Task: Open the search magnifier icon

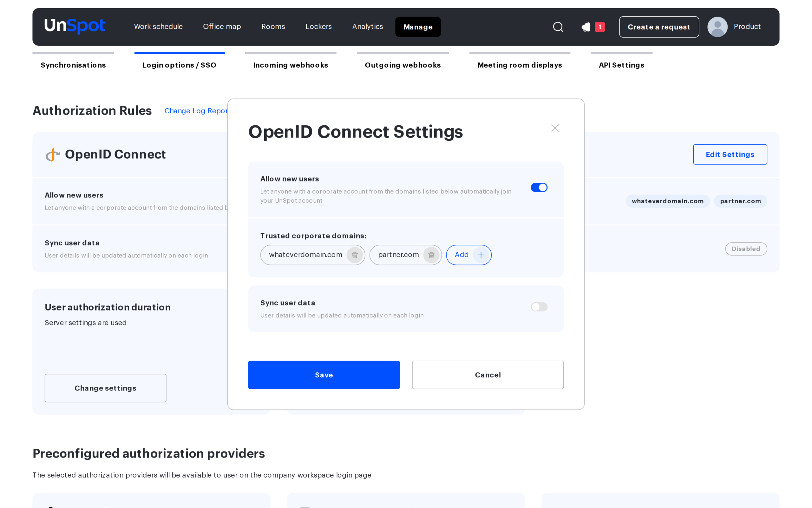Action: point(558,27)
